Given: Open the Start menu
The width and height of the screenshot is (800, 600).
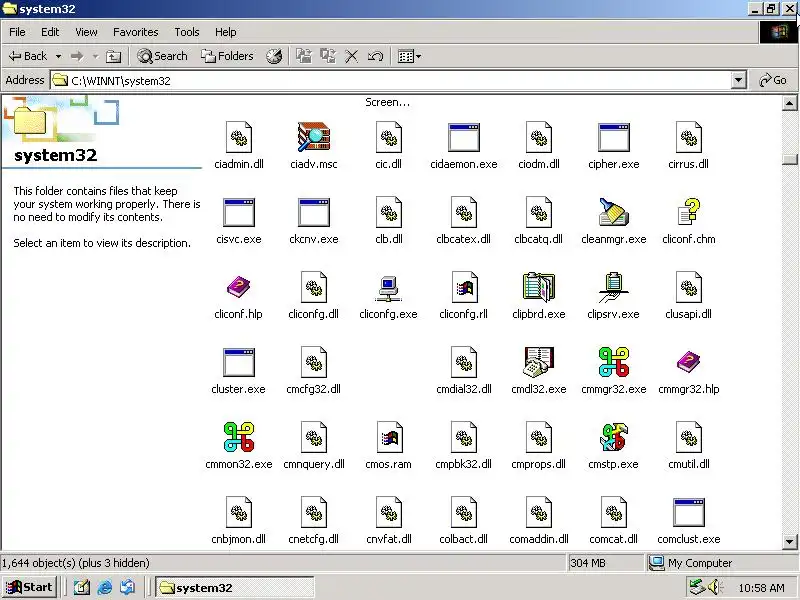Looking at the screenshot, I should (30, 587).
